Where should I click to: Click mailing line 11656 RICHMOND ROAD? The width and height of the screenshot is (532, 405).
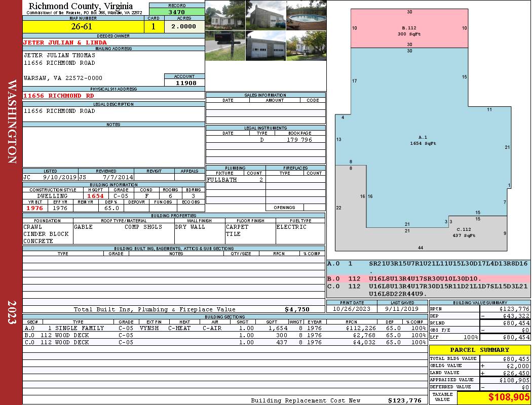(59, 63)
